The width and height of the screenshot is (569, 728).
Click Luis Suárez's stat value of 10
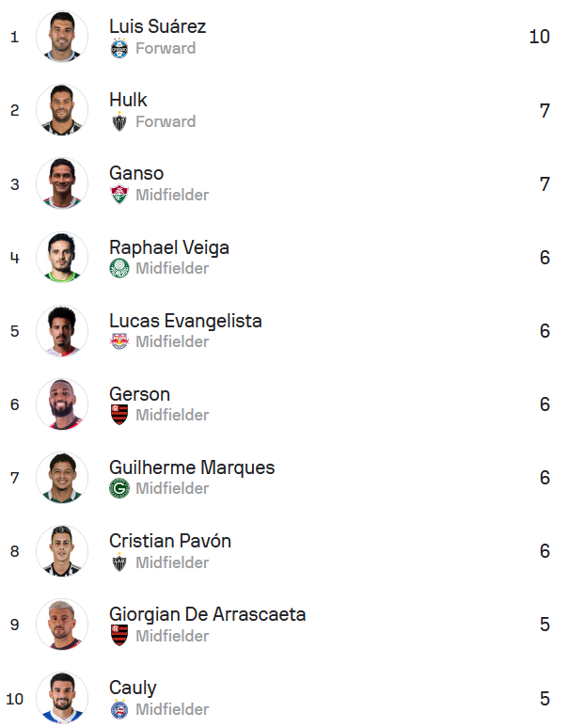coord(539,37)
